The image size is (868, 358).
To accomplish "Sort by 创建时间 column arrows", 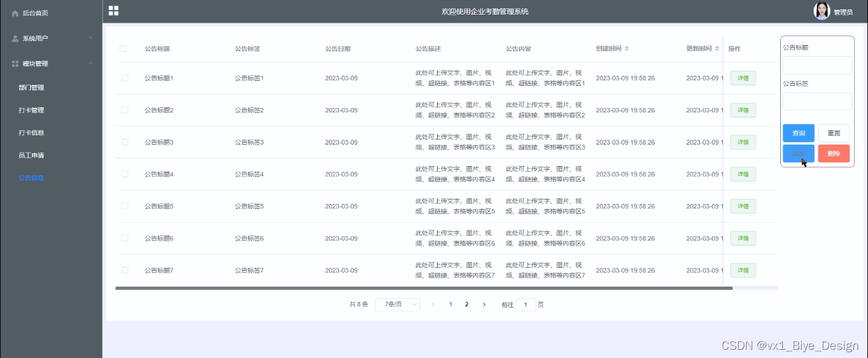I will click(627, 49).
